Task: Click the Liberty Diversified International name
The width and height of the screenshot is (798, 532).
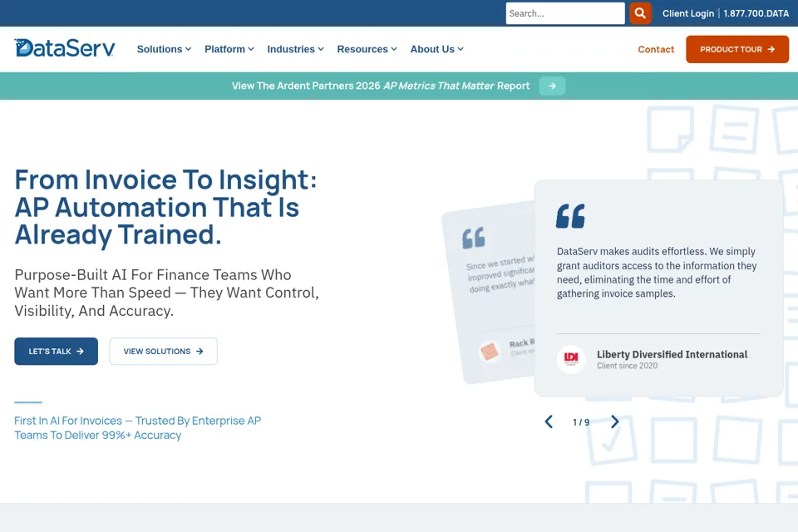Action: 672,354
